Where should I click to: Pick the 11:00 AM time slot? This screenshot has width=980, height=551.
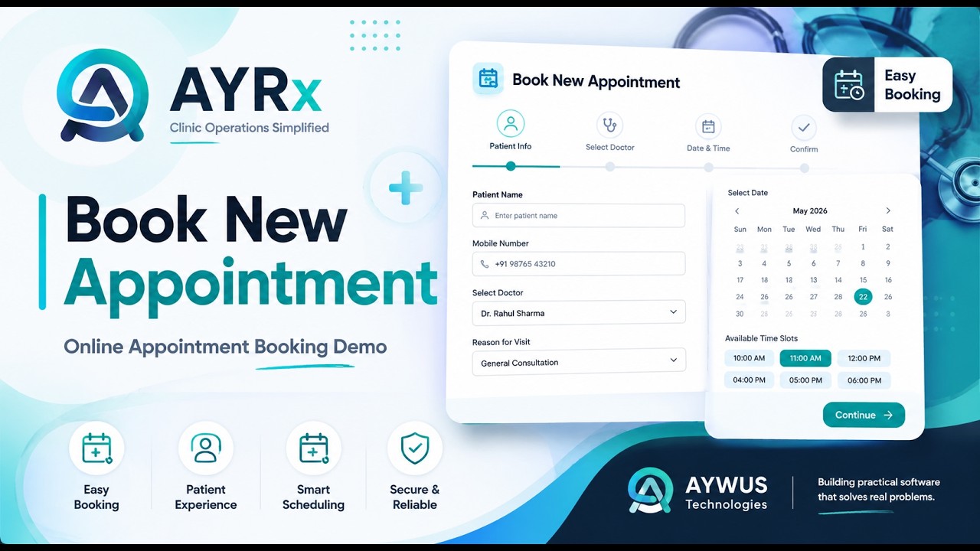click(x=805, y=358)
